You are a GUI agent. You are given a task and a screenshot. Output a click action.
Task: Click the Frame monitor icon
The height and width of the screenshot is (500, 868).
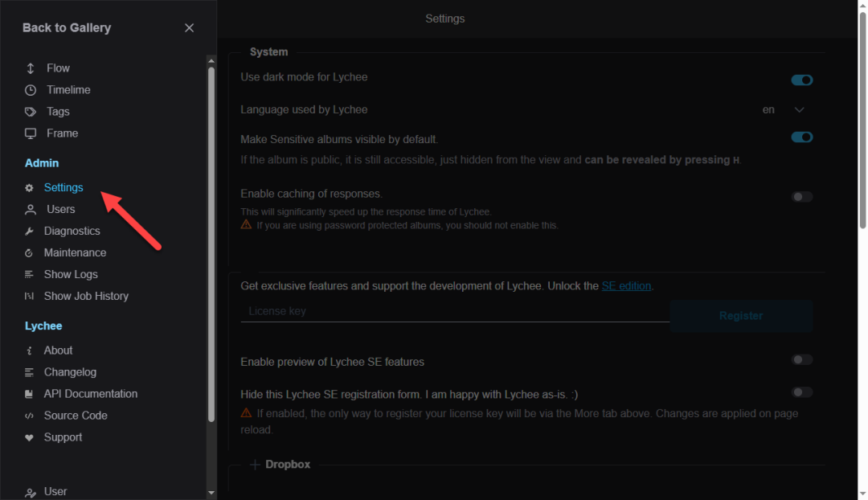31,133
